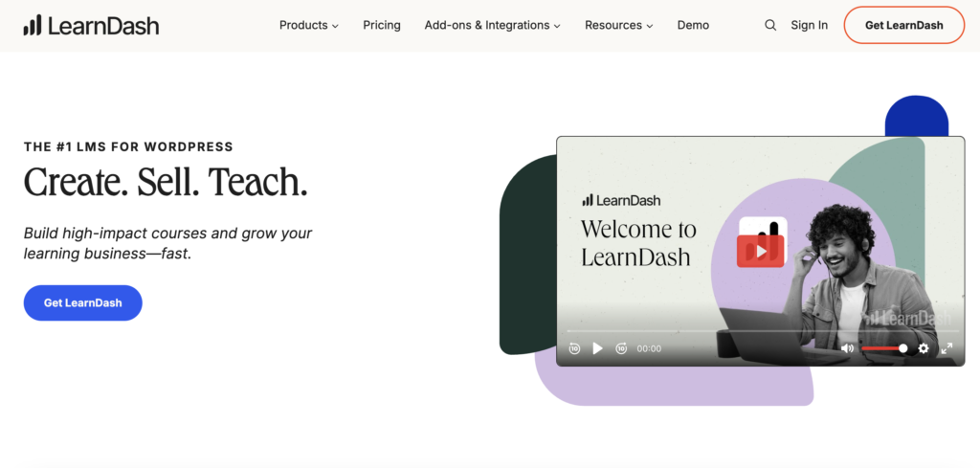Click the Create. Sell. Teach. headline
Image resolution: width=980 pixels, height=468 pixels.
[x=166, y=182]
